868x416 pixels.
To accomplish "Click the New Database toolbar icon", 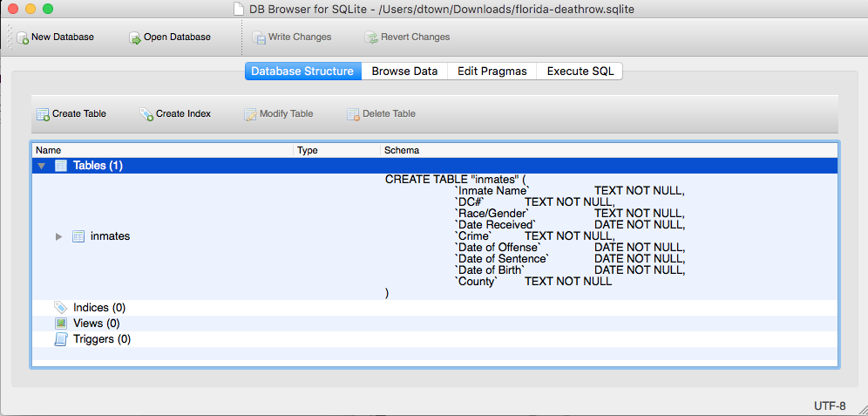I will [23, 38].
